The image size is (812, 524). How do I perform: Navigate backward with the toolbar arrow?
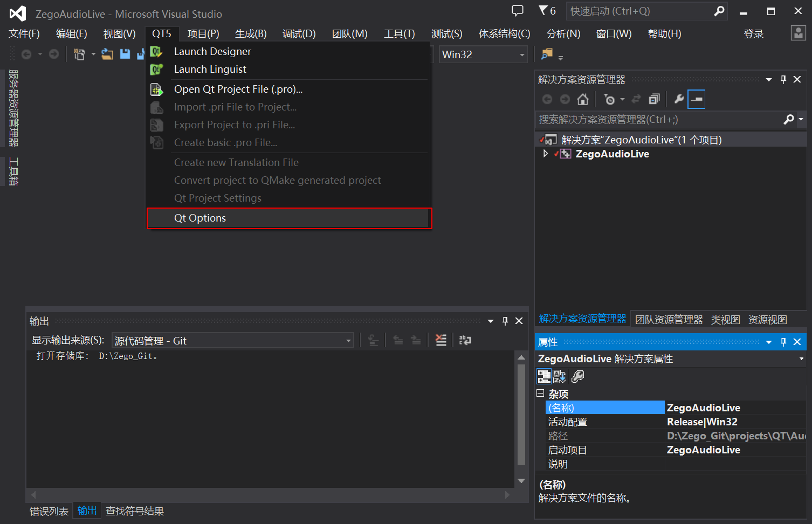(26, 54)
